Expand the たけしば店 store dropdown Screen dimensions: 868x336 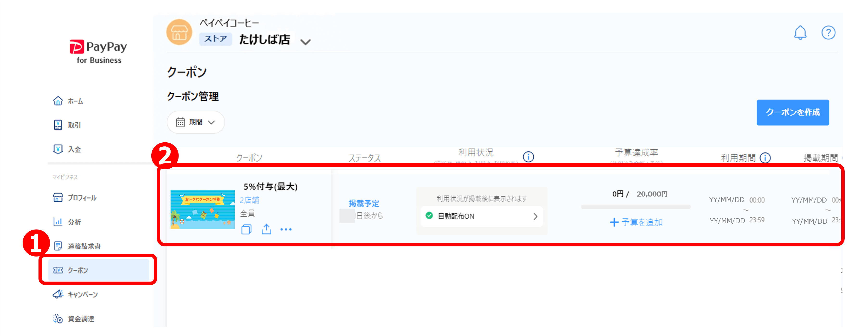click(x=305, y=42)
